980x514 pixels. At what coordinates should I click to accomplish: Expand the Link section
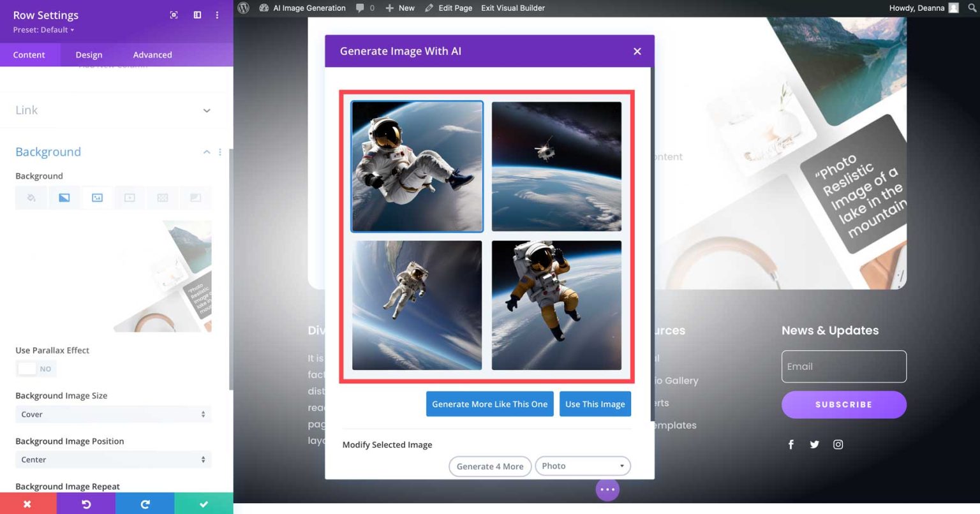(x=206, y=110)
